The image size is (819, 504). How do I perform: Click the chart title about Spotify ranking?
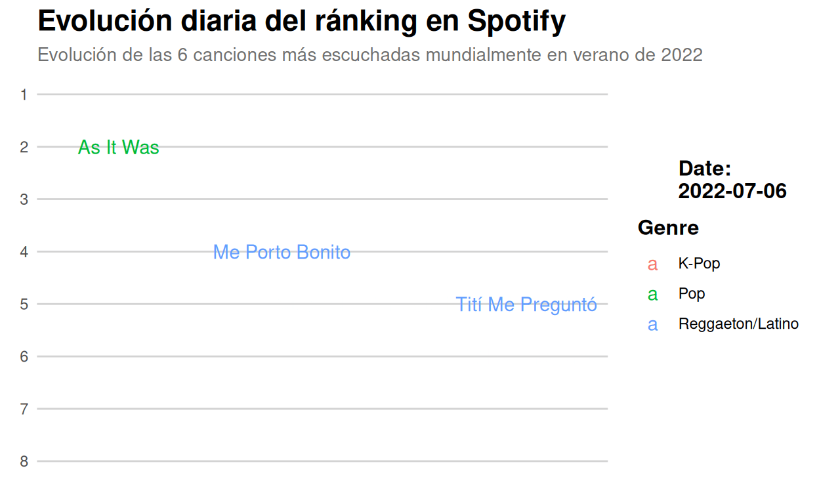(301, 22)
